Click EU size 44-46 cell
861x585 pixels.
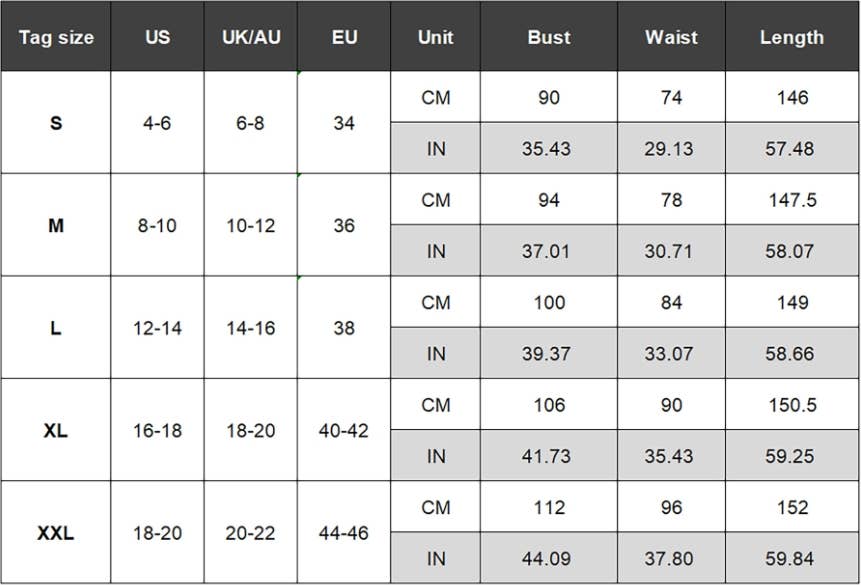(x=344, y=533)
